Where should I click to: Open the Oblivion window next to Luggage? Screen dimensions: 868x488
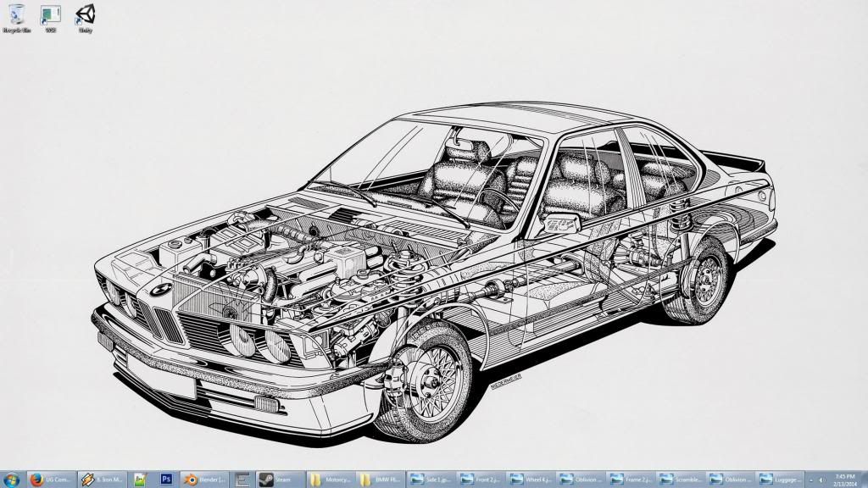click(x=730, y=480)
